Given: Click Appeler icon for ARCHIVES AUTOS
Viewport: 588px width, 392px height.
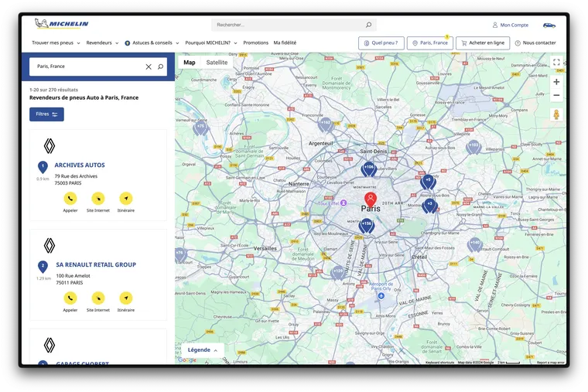Looking at the screenshot, I should click(70, 198).
